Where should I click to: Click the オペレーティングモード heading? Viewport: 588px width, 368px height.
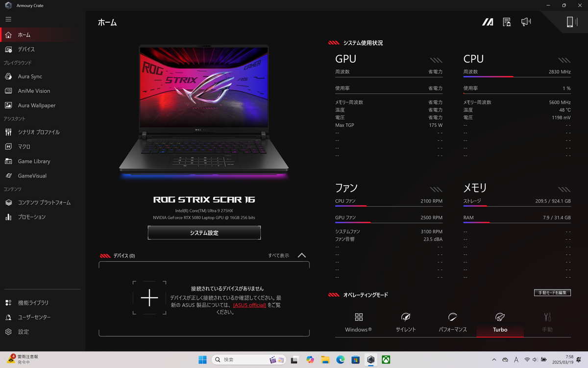point(366,295)
